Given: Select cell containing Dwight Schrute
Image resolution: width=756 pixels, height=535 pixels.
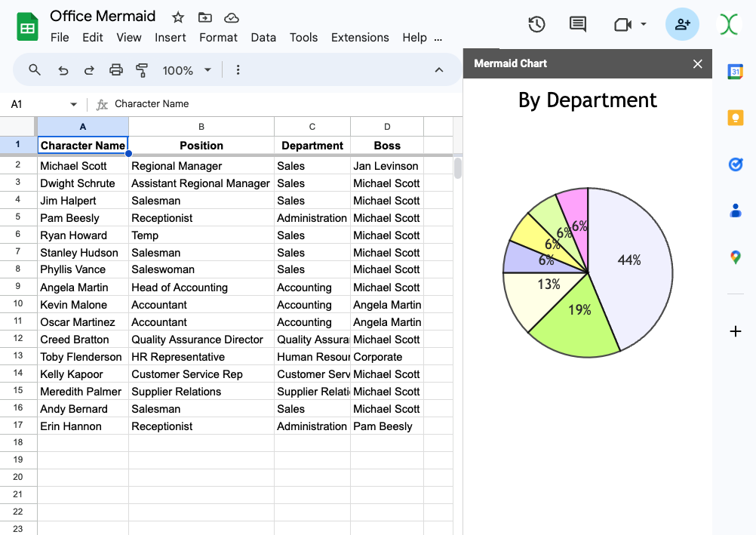Looking at the screenshot, I should (82, 183).
